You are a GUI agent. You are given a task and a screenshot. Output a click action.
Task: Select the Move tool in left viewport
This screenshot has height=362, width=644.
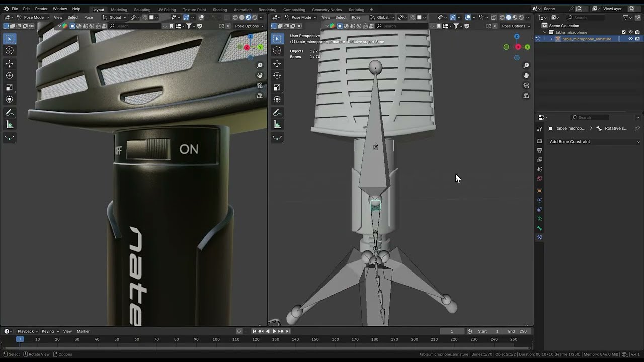click(x=10, y=64)
